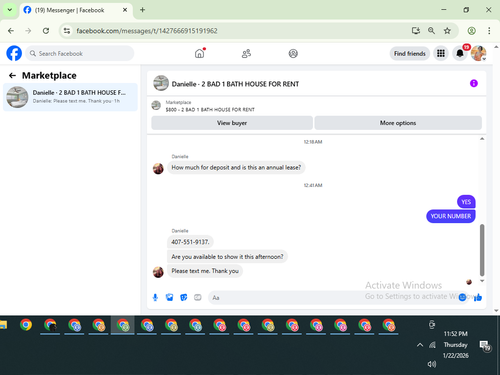Show hidden system tray icons

pos(420,345)
